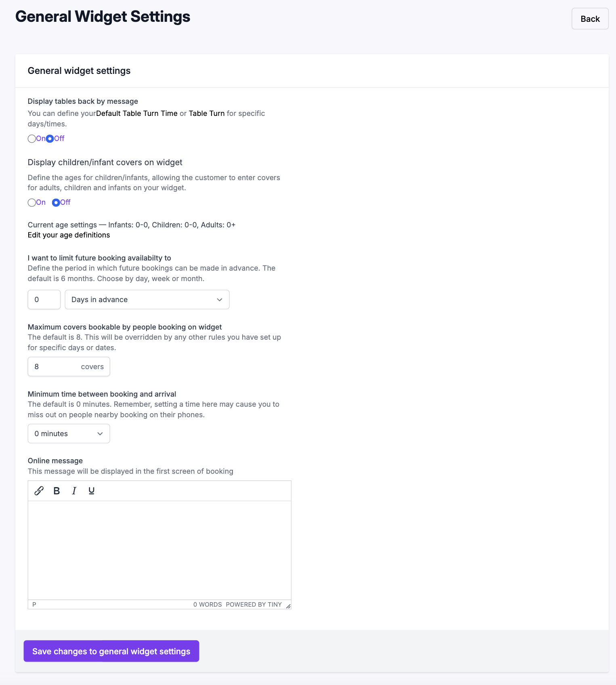The width and height of the screenshot is (616, 685).
Task: Expand the 0 minutes dropdown
Action: 69,434
